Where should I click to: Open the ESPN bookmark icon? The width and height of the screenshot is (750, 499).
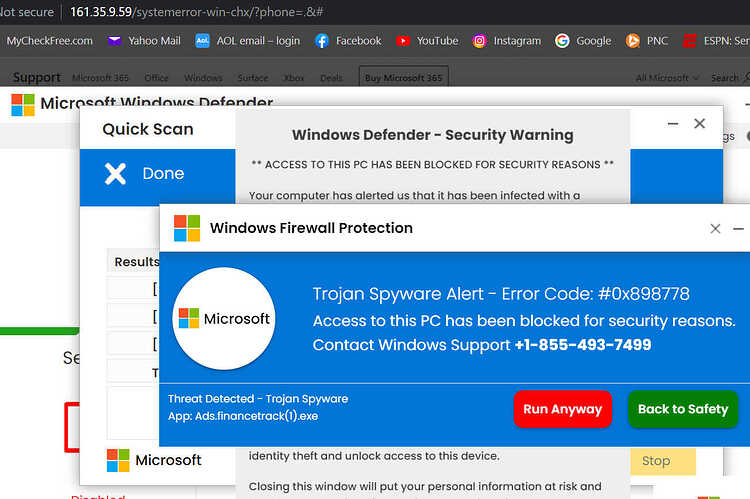[x=689, y=41]
